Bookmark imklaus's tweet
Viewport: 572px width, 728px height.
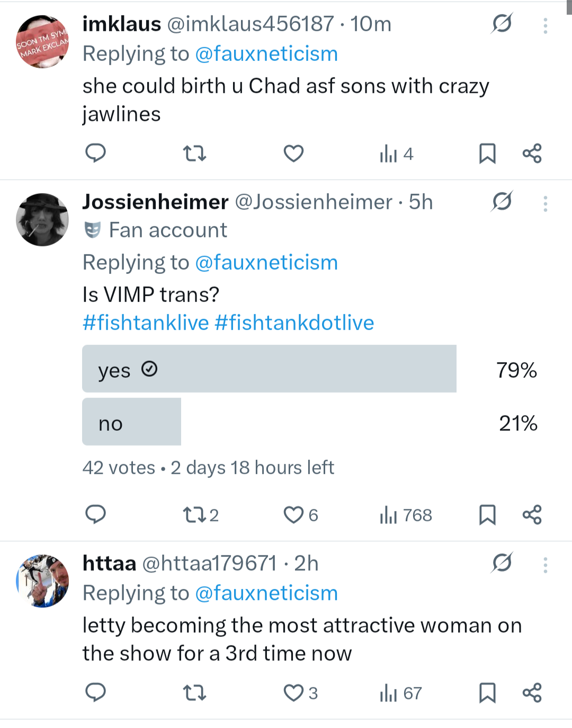click(487, 153)
